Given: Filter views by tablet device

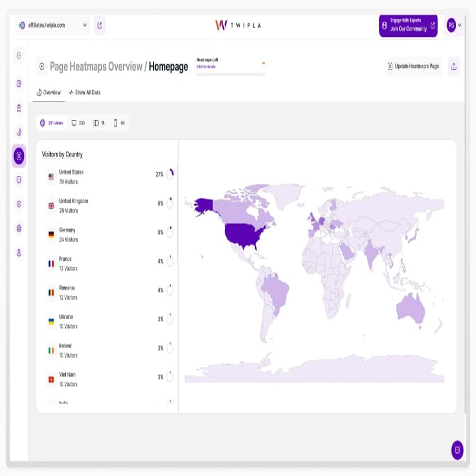Looking at the screenshot, I should [99, 123].
